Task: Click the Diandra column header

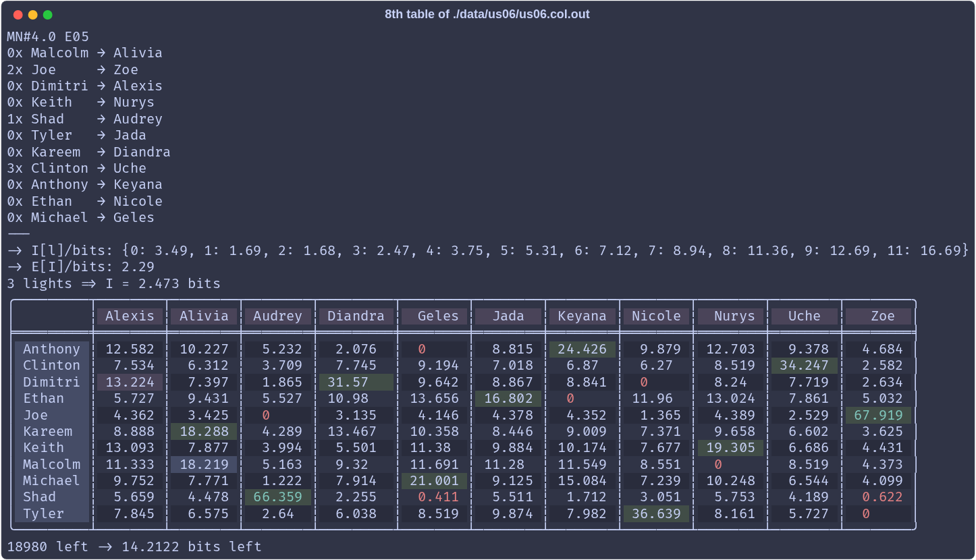Action: [356, 316]
